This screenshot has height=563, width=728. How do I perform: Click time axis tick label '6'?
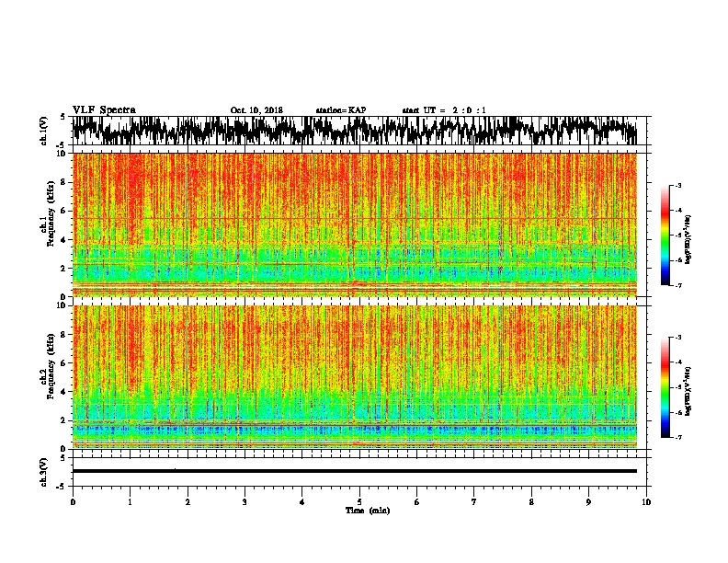[x=417, y=502]
